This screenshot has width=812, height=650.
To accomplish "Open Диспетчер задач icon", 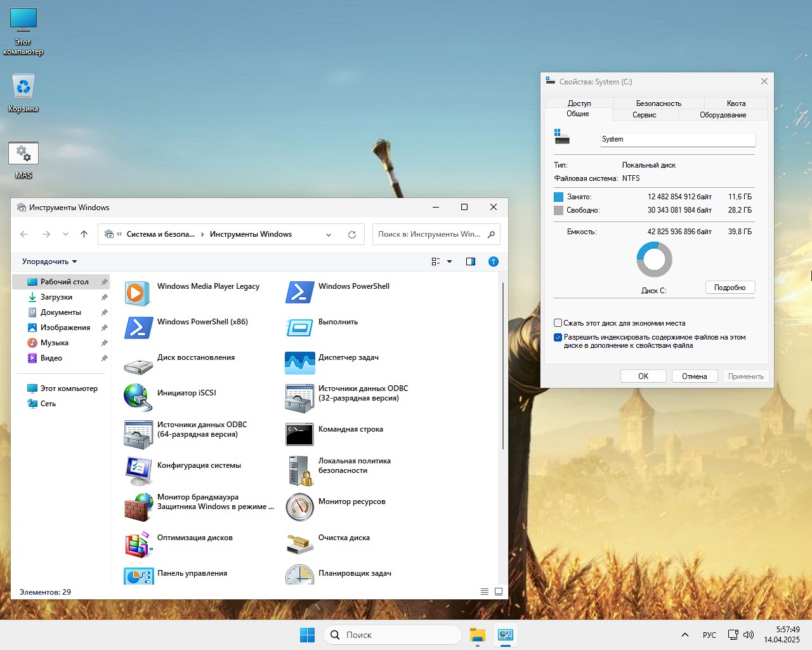I will click(x=299, y=364).
